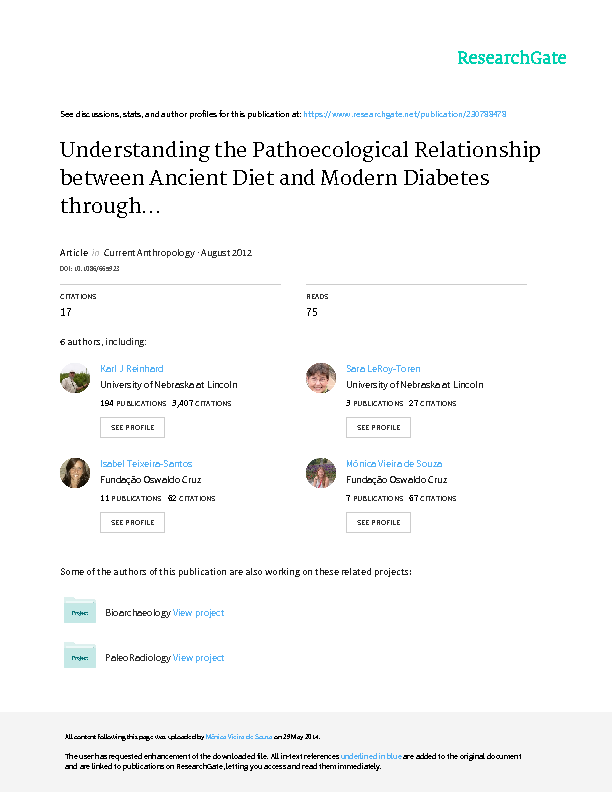Click the PaleoRadiology project icon
This screenshot has height=792, width=612.
click(x=79, y=656)
